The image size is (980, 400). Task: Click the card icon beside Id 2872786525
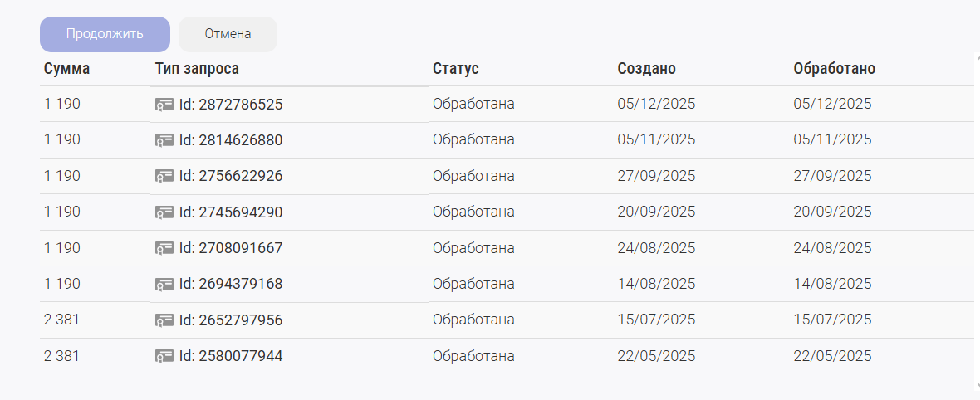click(x=164, y=105)
